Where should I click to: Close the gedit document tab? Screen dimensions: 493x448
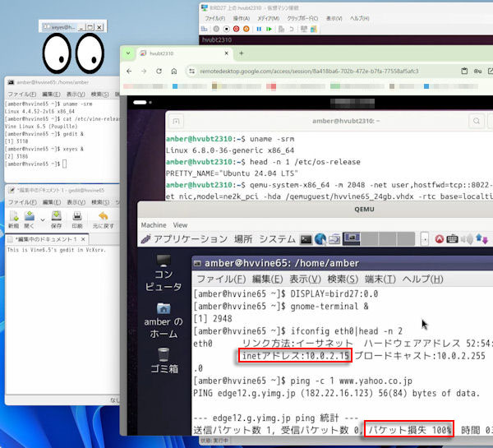coord(83,239)
